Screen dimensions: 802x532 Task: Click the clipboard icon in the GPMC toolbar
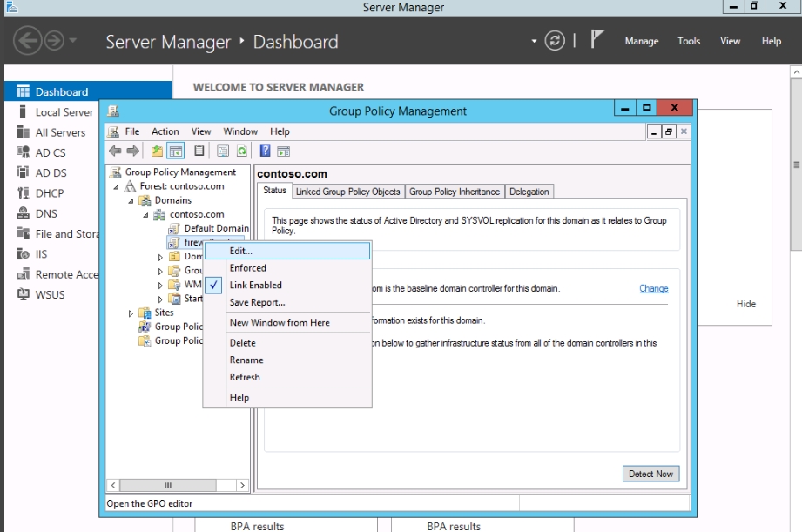click(x=199, y=151)
